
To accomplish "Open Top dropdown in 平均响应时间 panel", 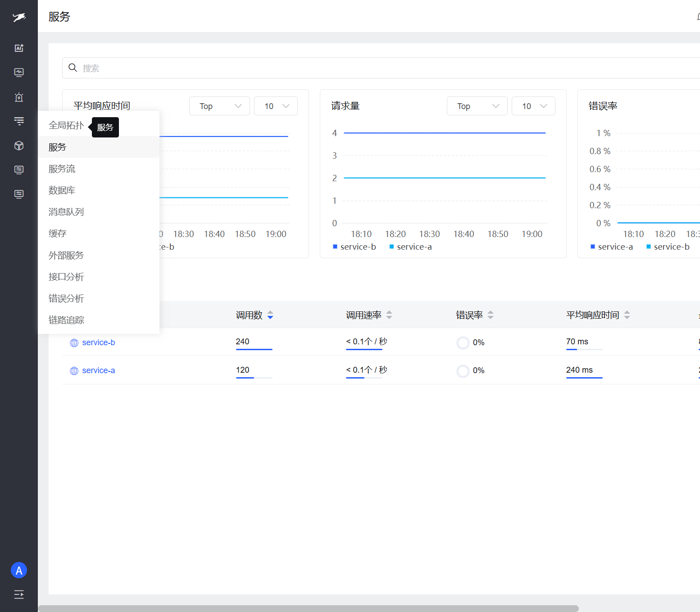I will [219, 106].
